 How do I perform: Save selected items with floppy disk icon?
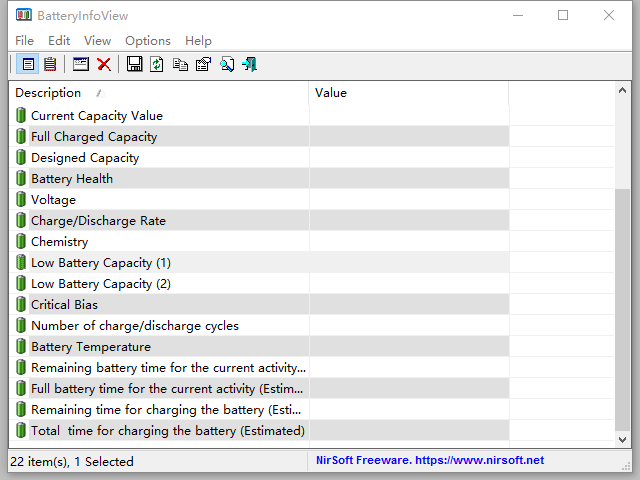(x=135, y=65)
